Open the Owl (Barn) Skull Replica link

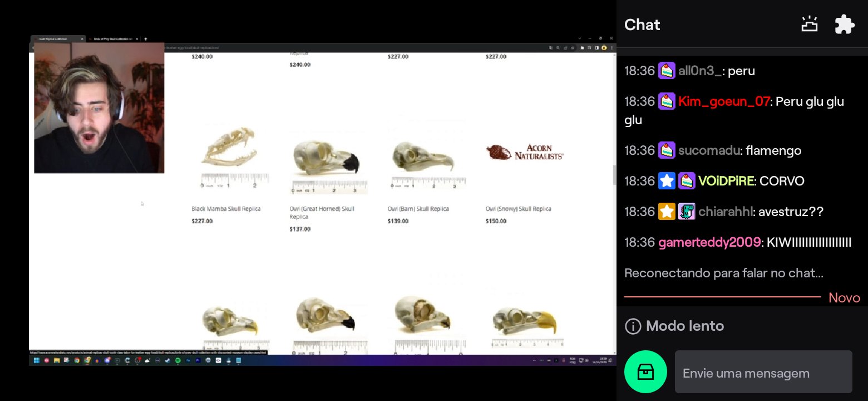418,209
